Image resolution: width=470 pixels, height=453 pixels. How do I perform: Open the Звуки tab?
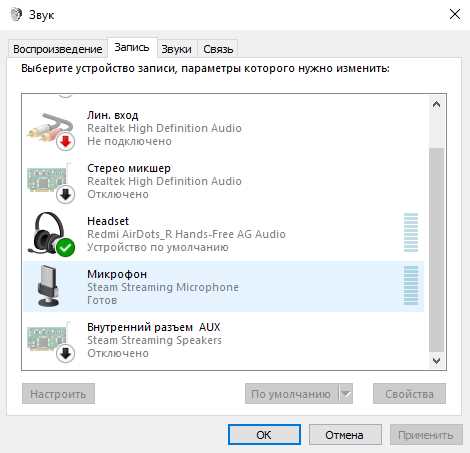tap(177, 49)
